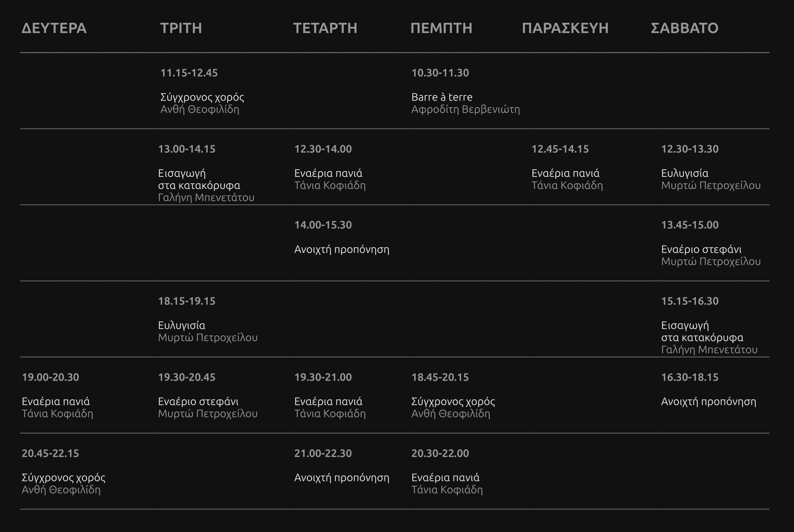
Task: Select the ΤΕΤΑΡΤΗ day header
Action: (x=325, y=28)
